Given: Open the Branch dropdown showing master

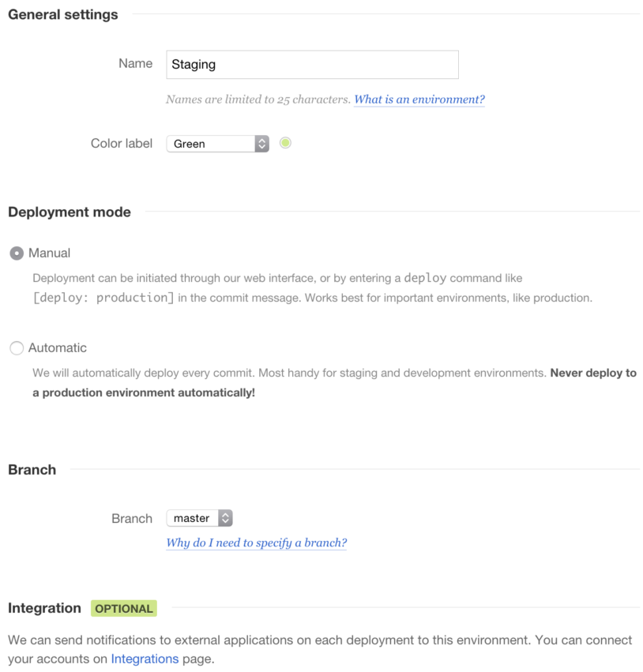Looking at the screenshot, I should click(x=199, y=518).
